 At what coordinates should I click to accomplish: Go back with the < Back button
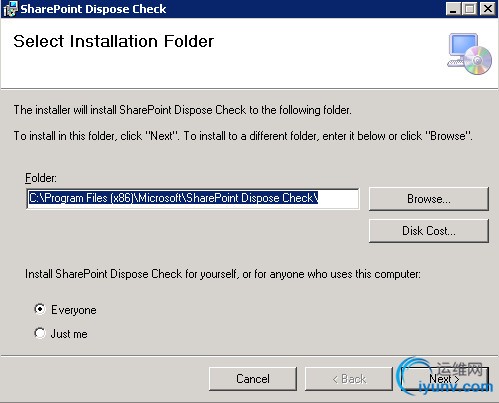(349, 379)
